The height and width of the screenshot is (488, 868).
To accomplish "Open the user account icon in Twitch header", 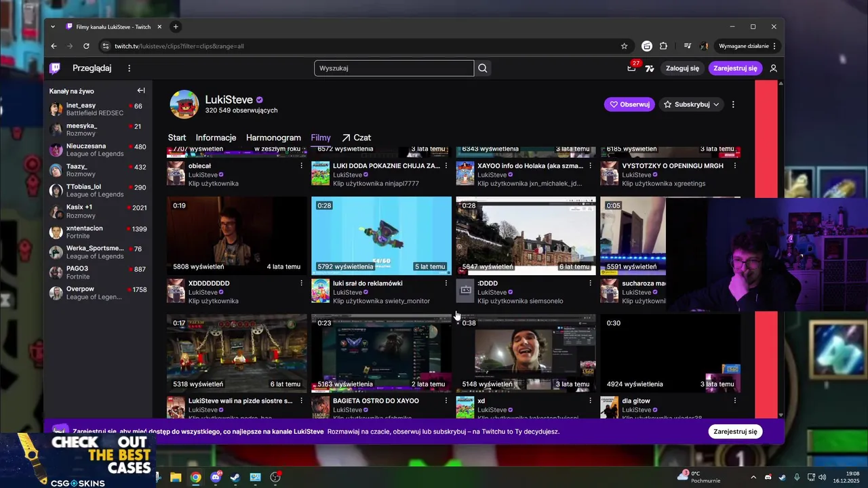I will (773, 68).
